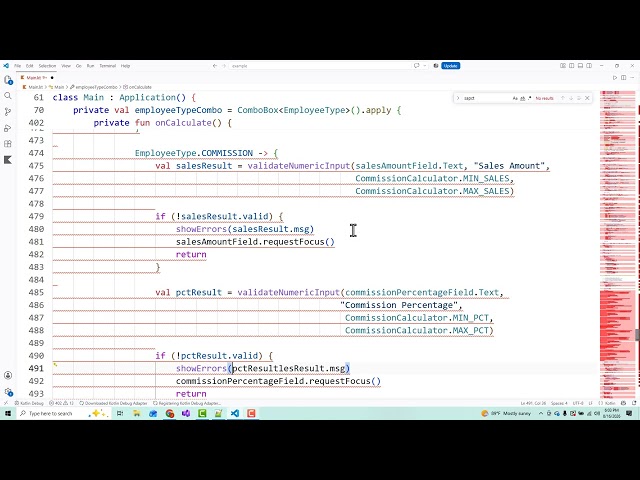Click 'Spaces: 4' in status bar
Image resolution: width=640 pixels, height=480 pixels.
coord(559,403)
